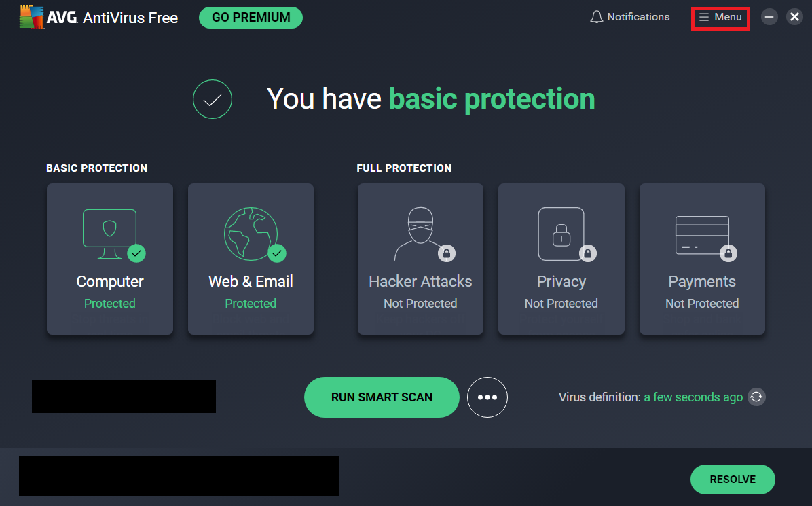Minimize the AVG window

pos(769,17)
